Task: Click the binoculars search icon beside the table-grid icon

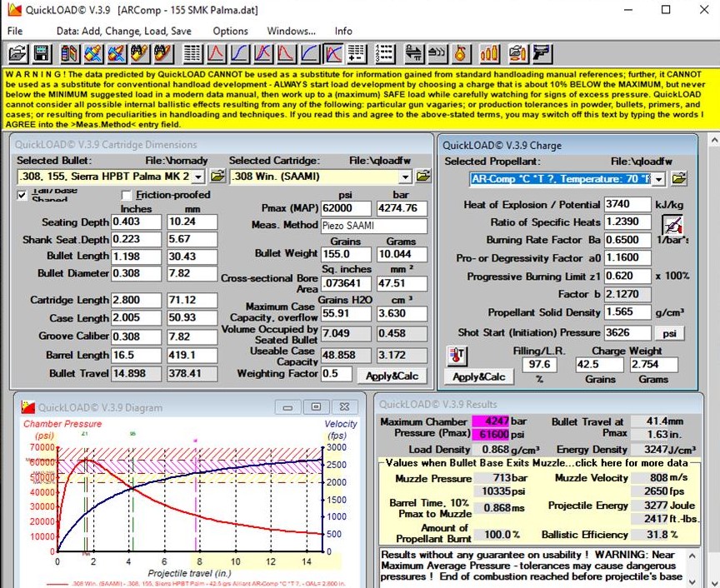Action: [164, 53]
